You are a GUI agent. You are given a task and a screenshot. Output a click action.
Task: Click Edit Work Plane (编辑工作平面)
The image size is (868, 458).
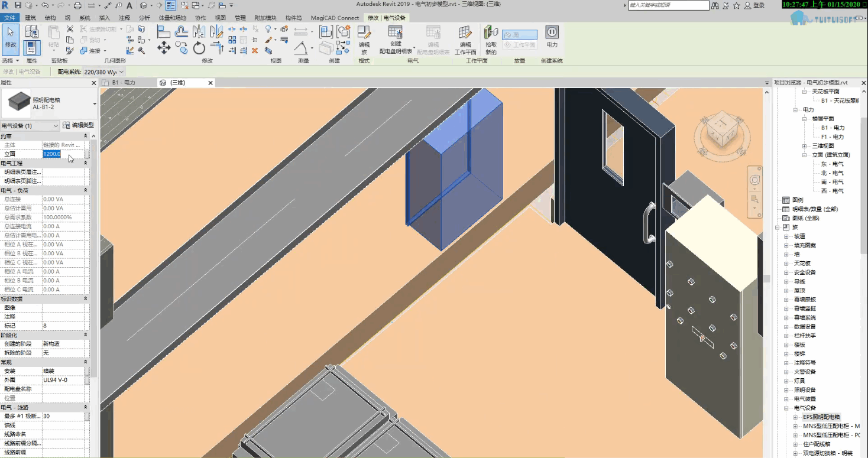(465, 40)
